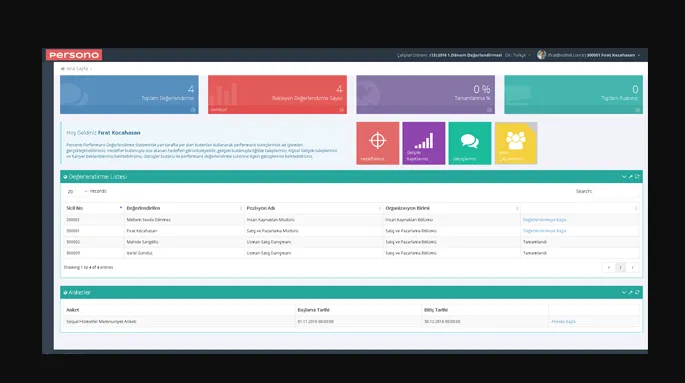Maximize the Değerlendirme Listesi panel
The height and width of the screenshot is (383, 685).
630,176
